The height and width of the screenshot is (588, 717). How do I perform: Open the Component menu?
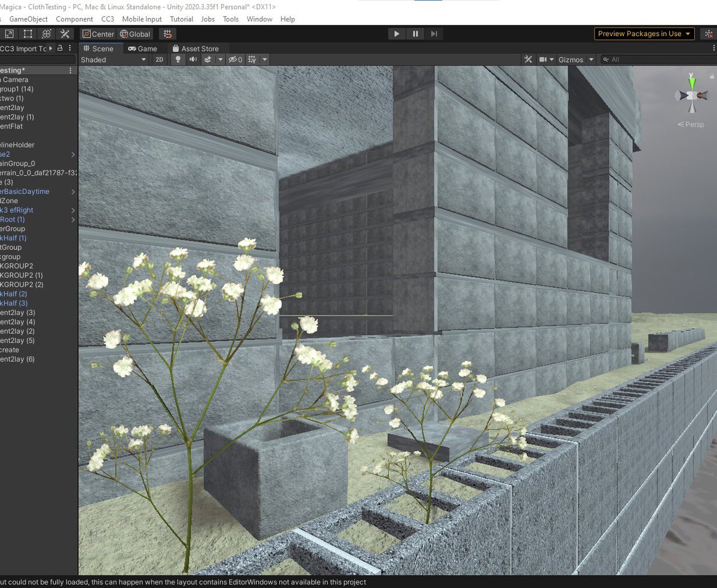coord(75,19)
